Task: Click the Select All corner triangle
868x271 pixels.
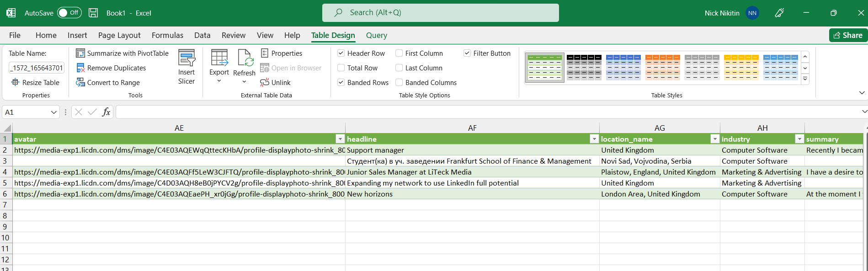Action: (7, 128)
